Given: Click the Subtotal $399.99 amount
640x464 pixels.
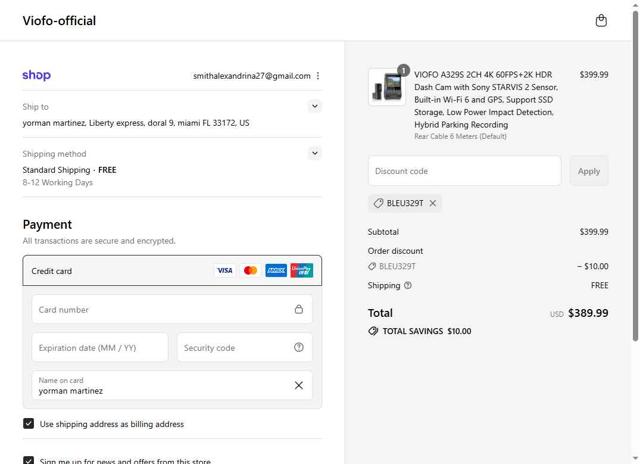Looking at the screenshot, I should point(594,232).
